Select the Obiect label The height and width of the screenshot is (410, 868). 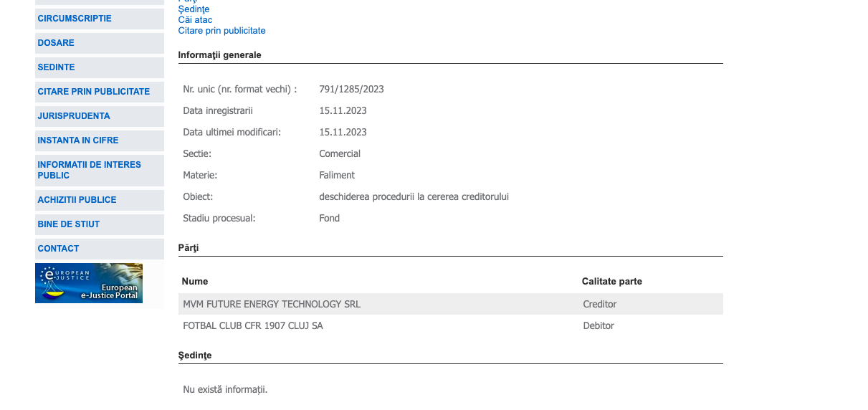[x=198, y=197]
